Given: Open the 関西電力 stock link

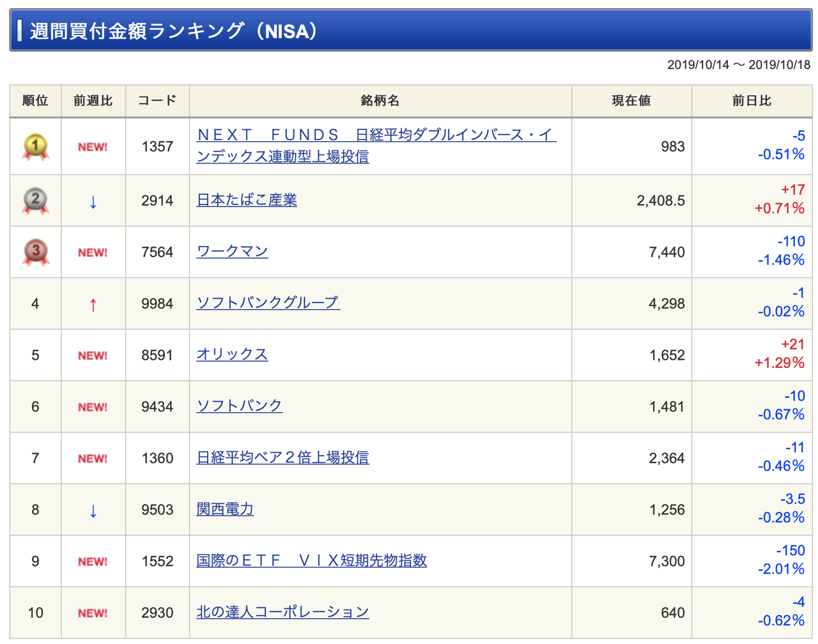Looking at the screenshot, I should [x=225, y=509].
